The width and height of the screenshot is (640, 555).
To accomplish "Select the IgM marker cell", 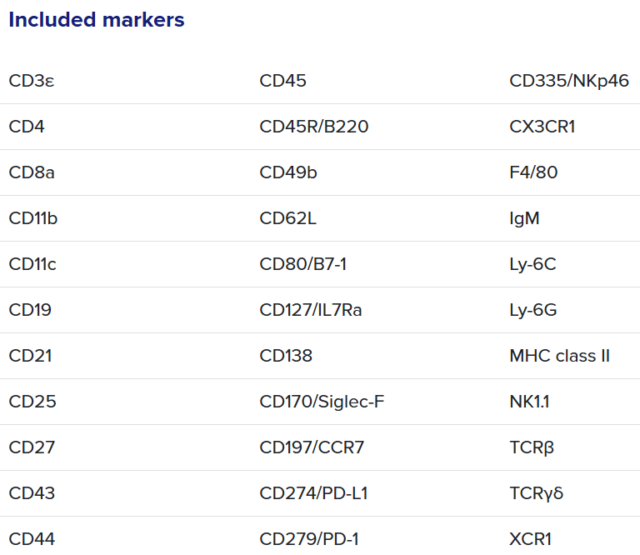I will point(524,219).
